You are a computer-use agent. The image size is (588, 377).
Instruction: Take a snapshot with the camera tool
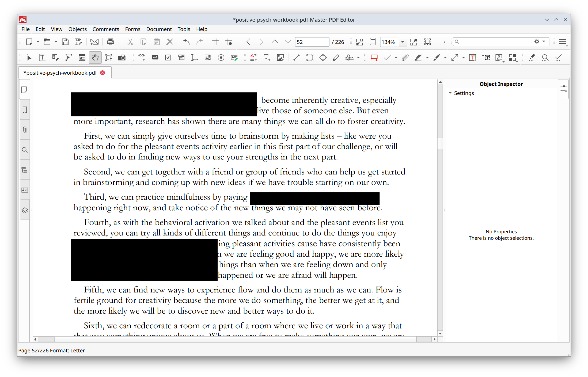122,58
